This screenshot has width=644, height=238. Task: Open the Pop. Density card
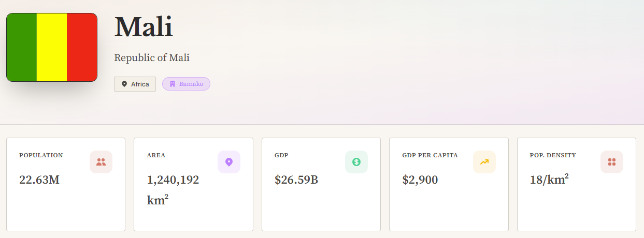tap(577, 184)
